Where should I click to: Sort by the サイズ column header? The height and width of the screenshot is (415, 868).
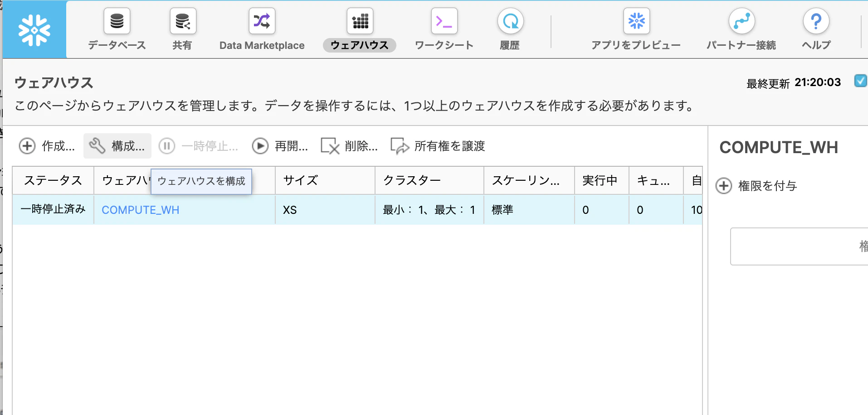[x=325, y=180]
